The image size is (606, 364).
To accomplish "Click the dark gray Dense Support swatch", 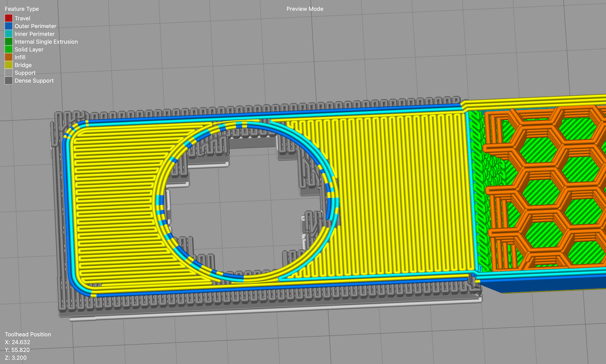I will pos(9,81).
